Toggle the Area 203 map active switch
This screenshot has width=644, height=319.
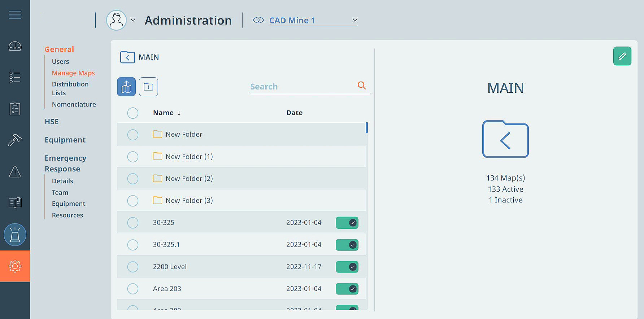click(x=347, y=289)
